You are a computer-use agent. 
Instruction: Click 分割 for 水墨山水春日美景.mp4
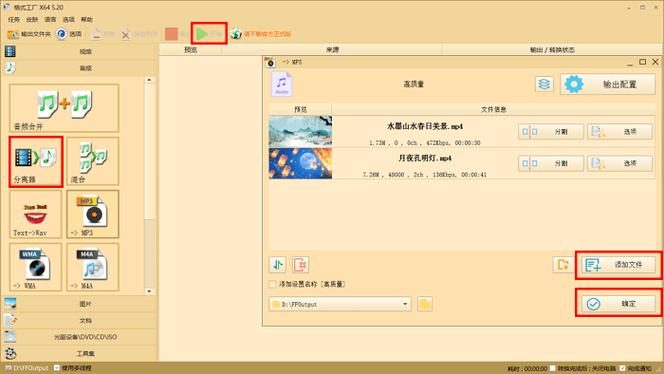coord(551,132)
